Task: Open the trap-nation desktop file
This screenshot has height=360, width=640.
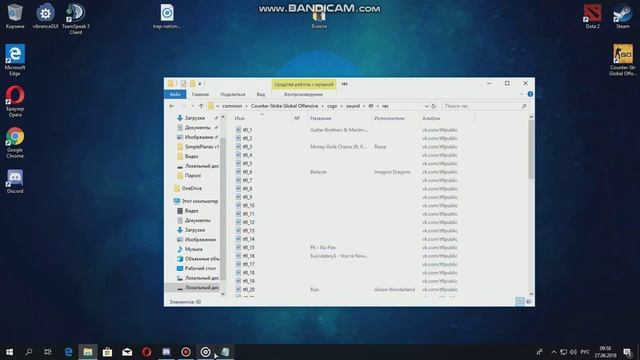Action: (167, 16)
